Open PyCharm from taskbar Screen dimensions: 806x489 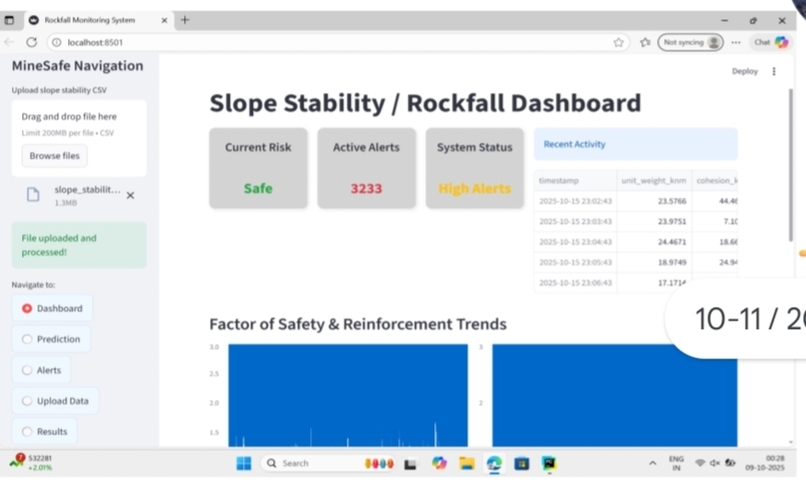coord(549,463)
